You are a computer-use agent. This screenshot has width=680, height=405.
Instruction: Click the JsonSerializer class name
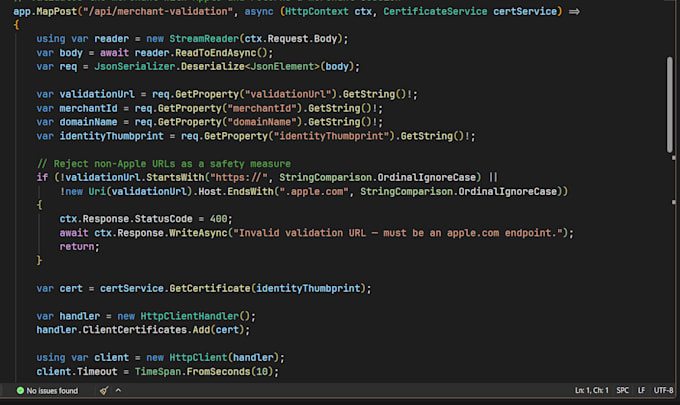134,66
